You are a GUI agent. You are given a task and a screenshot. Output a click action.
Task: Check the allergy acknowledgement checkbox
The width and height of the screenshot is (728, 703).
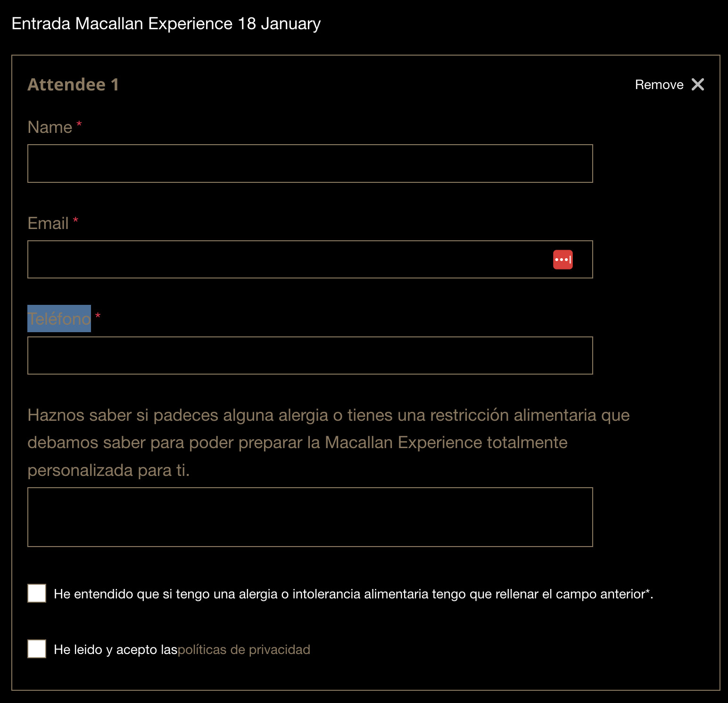click(37, 593)
